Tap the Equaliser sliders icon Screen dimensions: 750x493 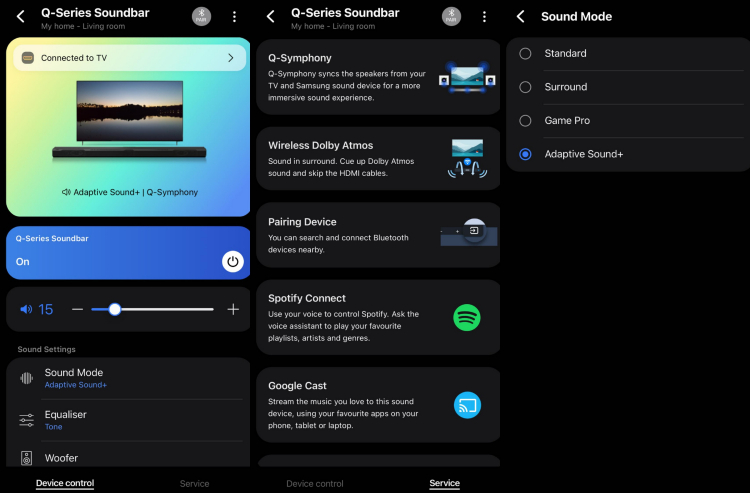point(27,420)
